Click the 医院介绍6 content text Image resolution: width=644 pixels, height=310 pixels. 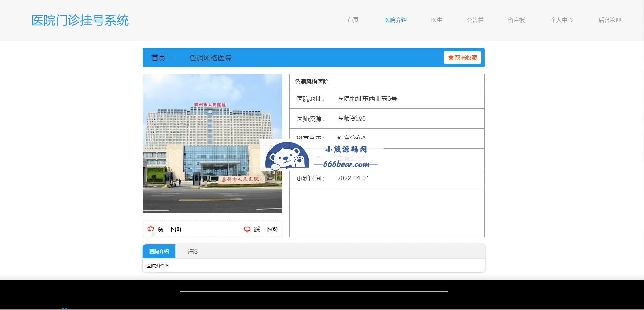(x=157, y=266)
